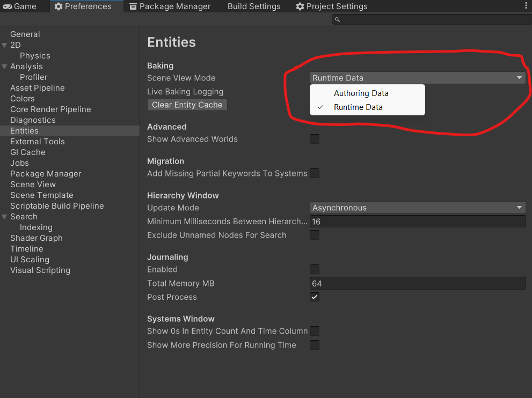Click the three-dot window options icon

point(526,6)
